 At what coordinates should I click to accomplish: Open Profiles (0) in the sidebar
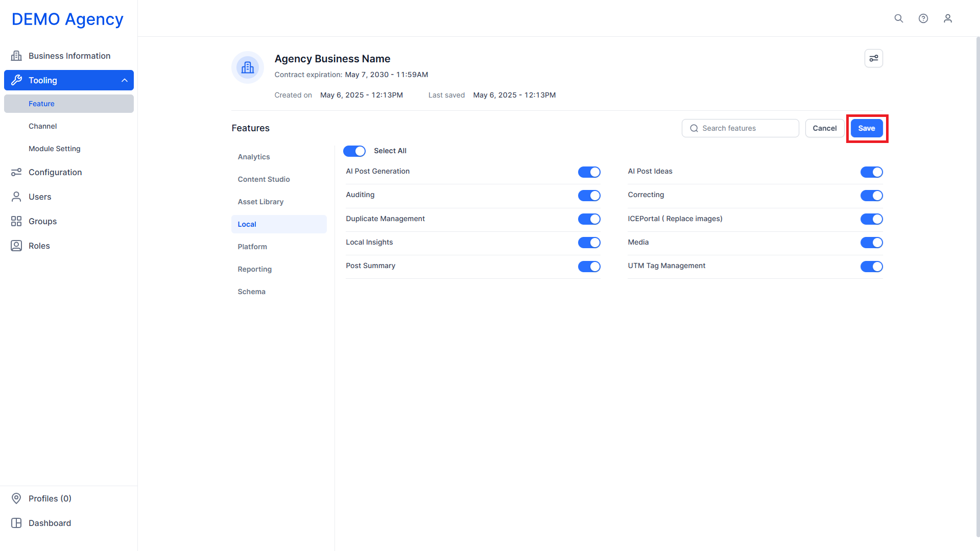[x=69, y=498]
